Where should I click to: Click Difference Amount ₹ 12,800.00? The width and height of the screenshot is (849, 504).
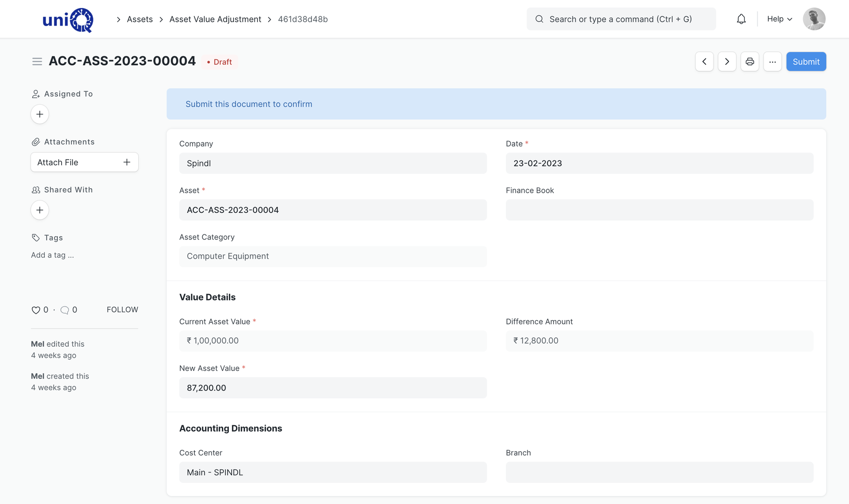coord(659,341)
